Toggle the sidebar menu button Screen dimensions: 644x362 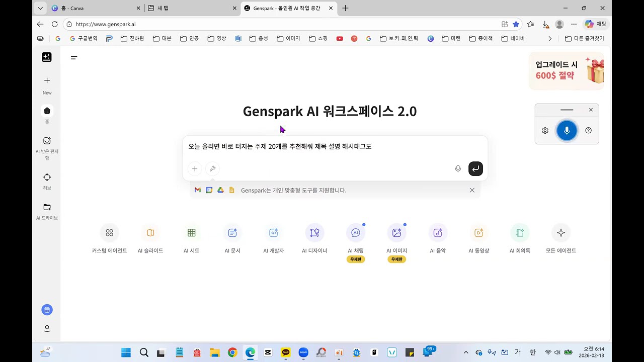click(x=74, y=58)
